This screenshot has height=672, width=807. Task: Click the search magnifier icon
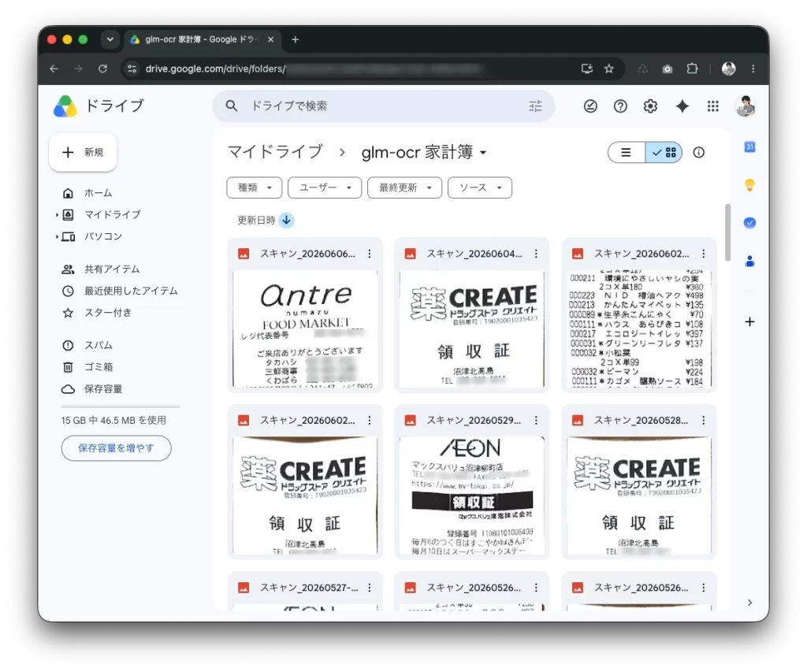pos(232,106)
